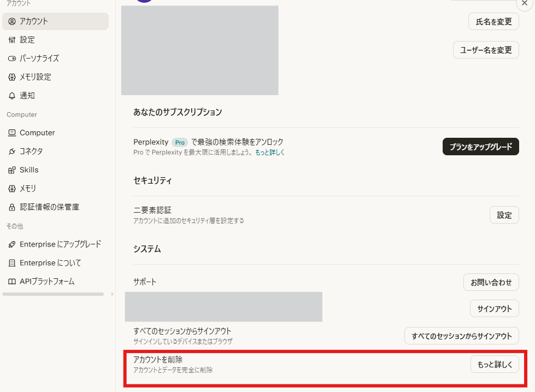Screen dimensions: 535x392
Task: Click the 通知 bell icon
Action: click(12, 96)
